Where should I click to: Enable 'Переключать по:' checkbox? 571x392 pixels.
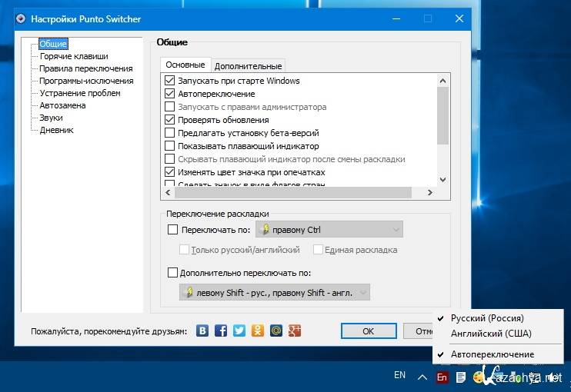(172, 229)
